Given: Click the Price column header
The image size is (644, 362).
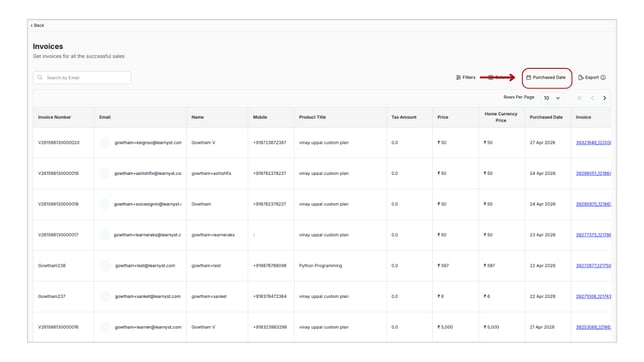Looking at the screenshot, I should click(443, 117).
